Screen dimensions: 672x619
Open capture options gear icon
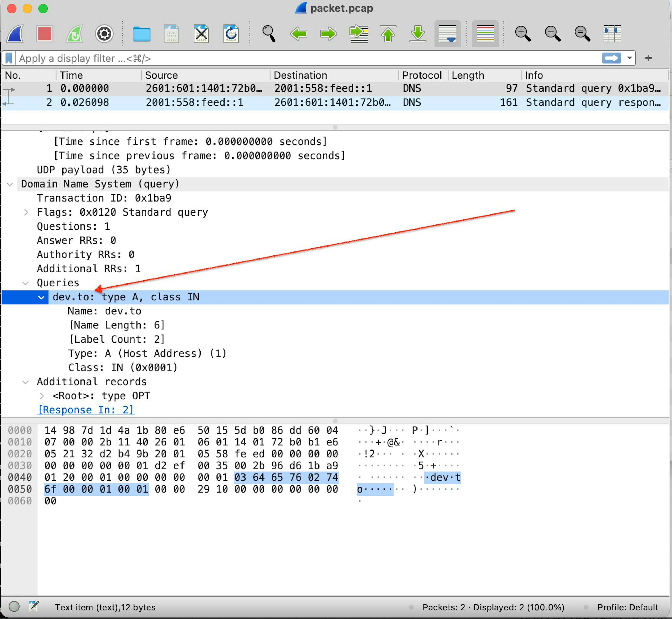104,33
